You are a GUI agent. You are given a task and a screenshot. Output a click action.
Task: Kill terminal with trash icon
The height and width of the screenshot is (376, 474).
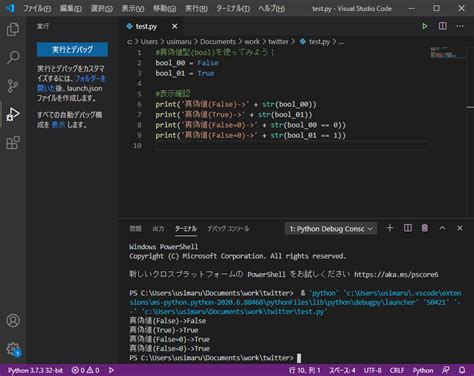425,228
